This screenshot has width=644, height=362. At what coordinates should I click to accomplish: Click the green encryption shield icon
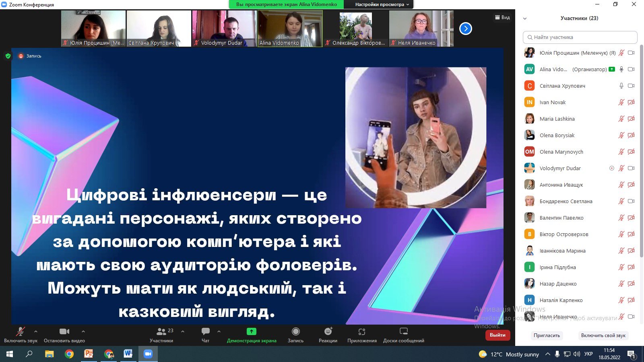tap(8, 56)
